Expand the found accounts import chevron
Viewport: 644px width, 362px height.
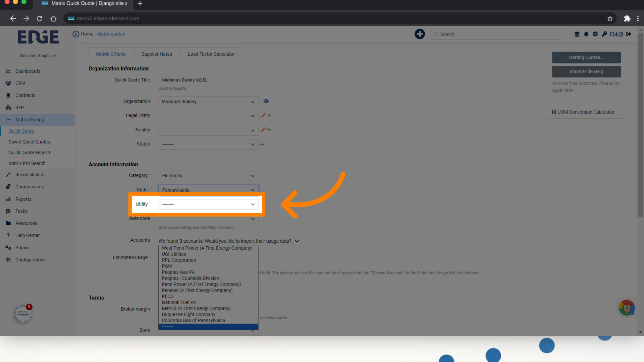[x=297, y=241]
